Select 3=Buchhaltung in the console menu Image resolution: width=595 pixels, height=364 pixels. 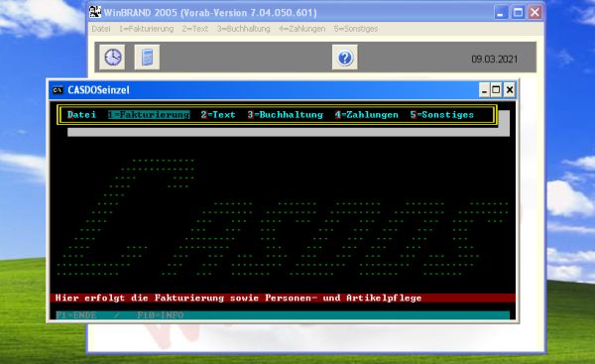pyautogui.click(x=285, y=115)
